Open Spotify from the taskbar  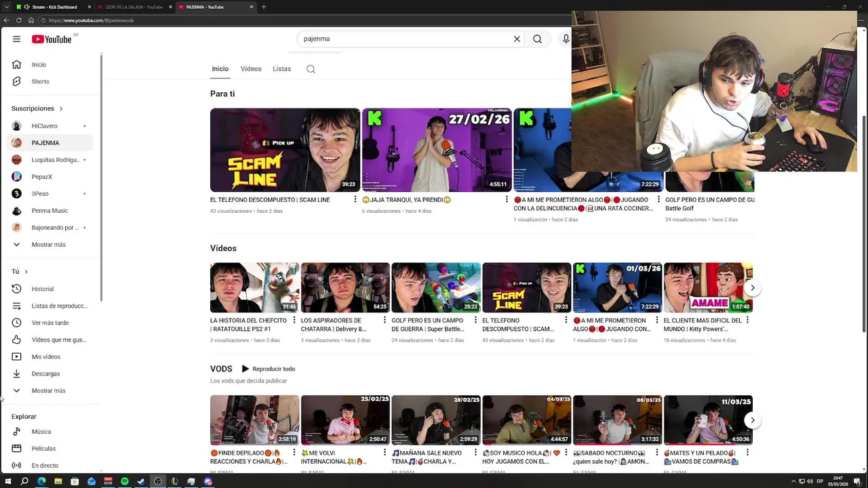[x=125, y=481]
